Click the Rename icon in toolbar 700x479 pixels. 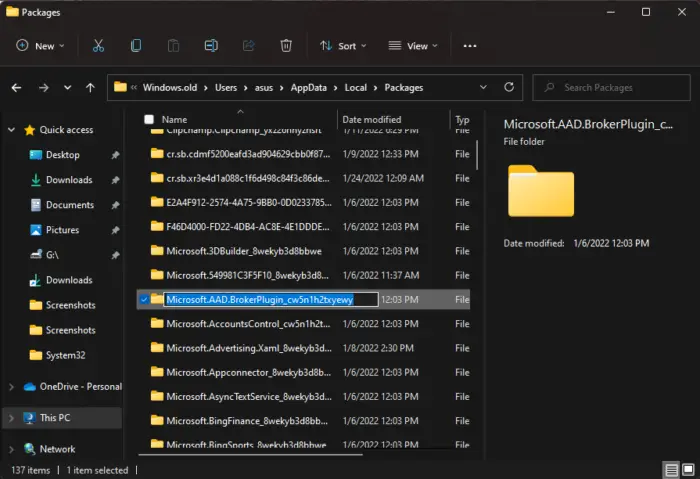coord(211,46)
